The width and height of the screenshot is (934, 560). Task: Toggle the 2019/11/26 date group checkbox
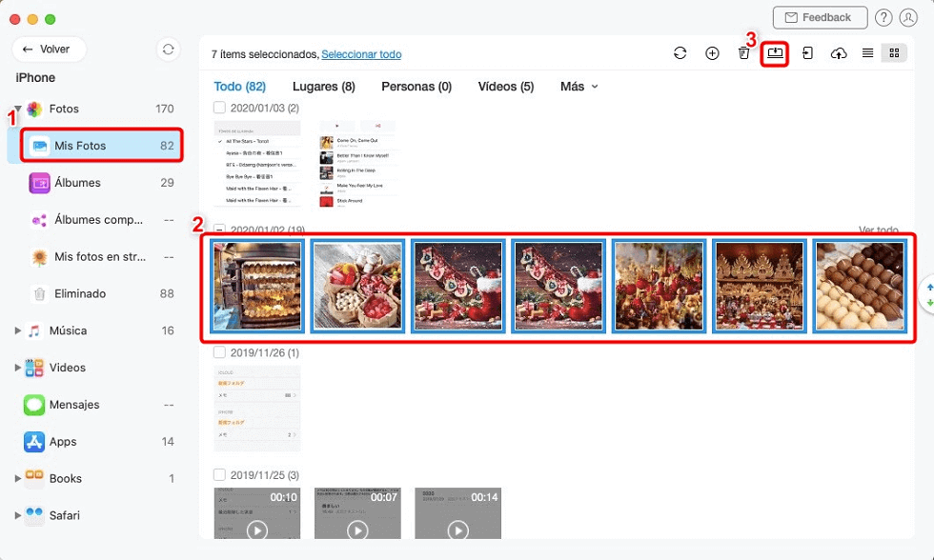click(x=220, y=352)
